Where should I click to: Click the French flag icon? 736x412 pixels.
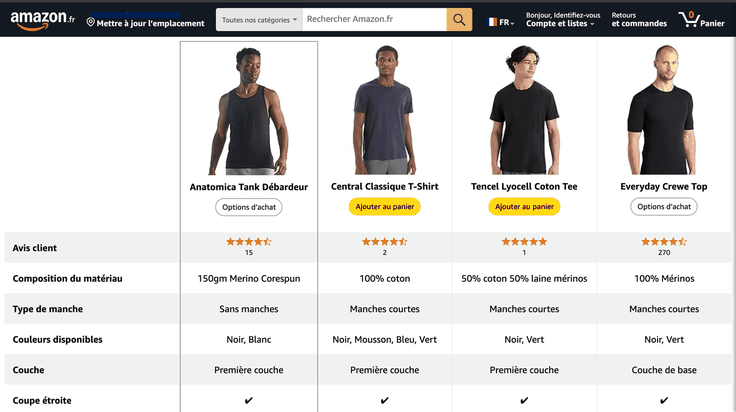[x=492, y=21]
